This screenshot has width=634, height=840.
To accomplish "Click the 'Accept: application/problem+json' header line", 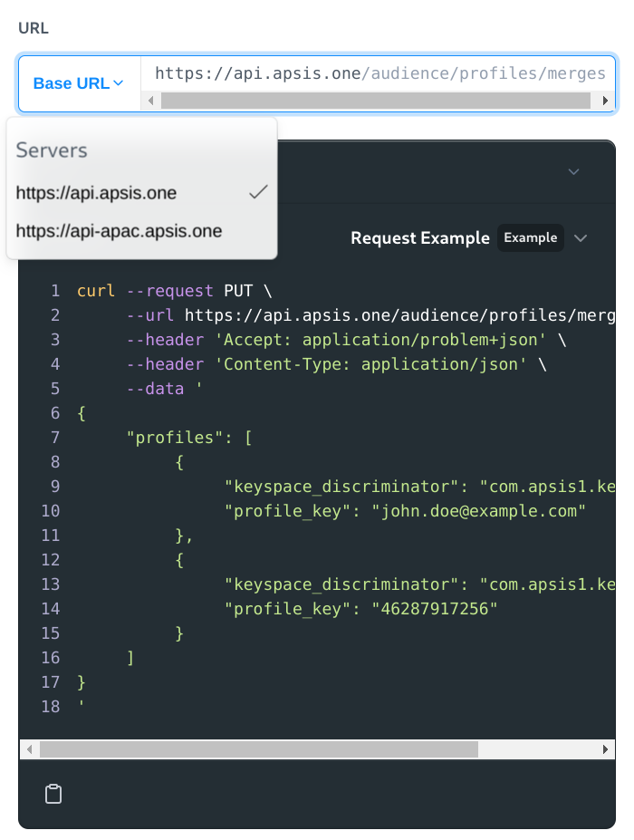I will [347, 340].
